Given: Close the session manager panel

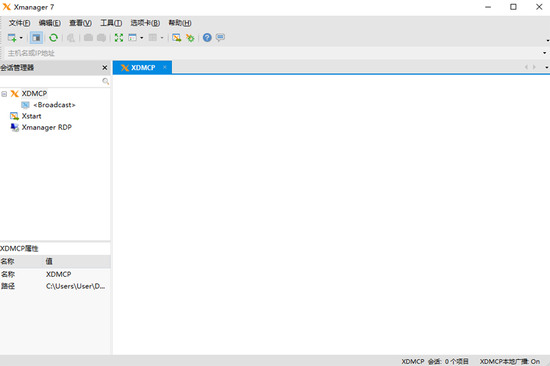Looking at the screenshot, I should 105,67.
